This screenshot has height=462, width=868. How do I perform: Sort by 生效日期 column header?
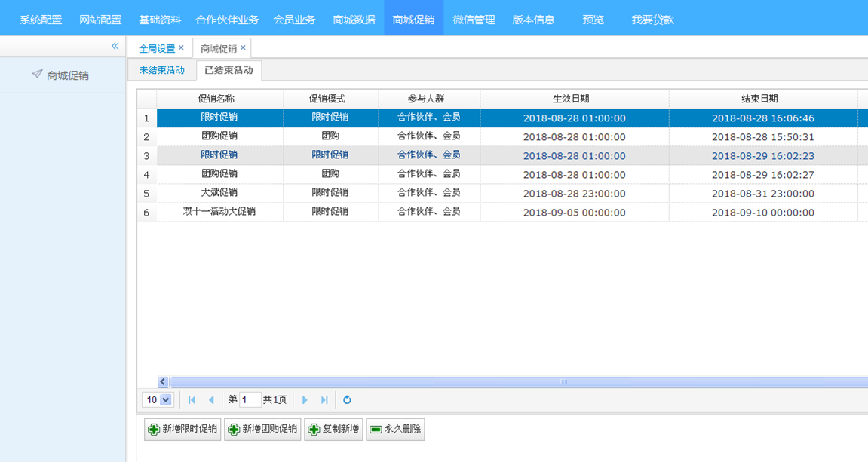[x=575, y=99]
